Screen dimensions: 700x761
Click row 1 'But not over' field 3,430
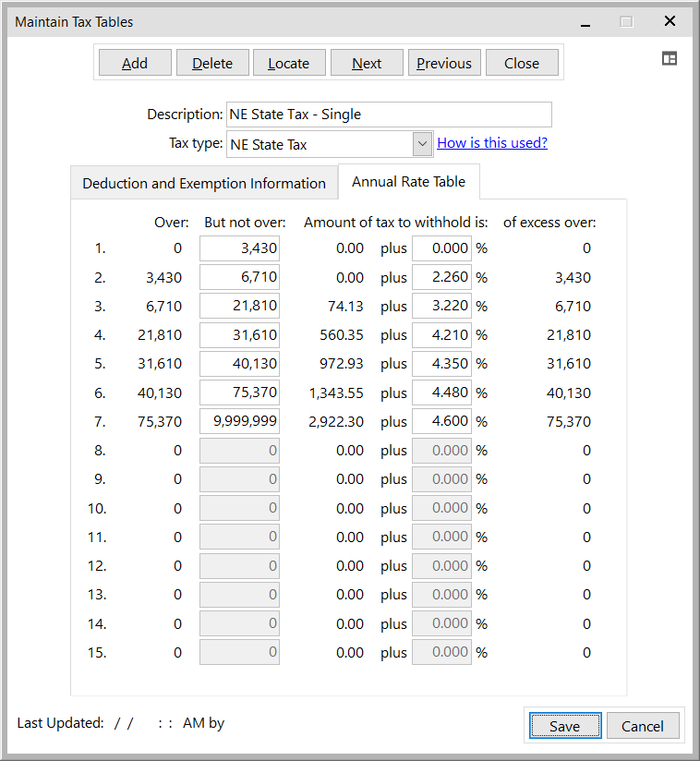[x=240, y=248]
